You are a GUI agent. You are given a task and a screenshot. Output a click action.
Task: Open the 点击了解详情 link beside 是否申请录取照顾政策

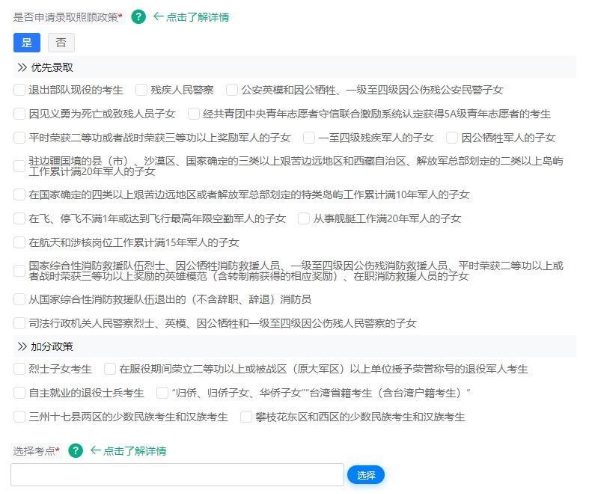click(x=197, y=17)
